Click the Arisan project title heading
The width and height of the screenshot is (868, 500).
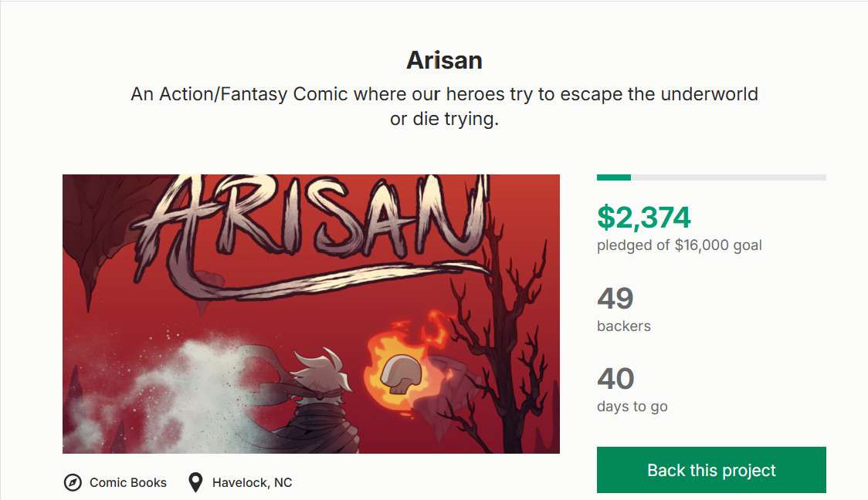(x=444, y=61)
